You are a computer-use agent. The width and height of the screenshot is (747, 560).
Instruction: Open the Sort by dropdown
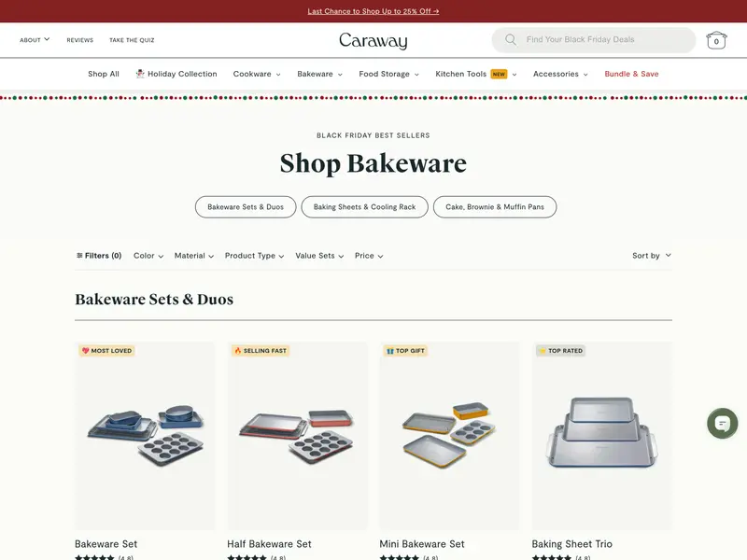coord(652,256)
